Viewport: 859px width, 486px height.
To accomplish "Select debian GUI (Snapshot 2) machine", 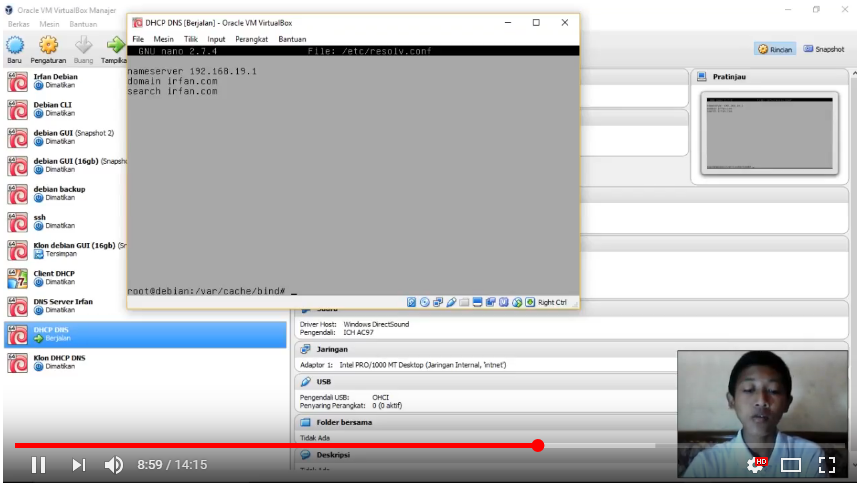I will click(65, 137).
